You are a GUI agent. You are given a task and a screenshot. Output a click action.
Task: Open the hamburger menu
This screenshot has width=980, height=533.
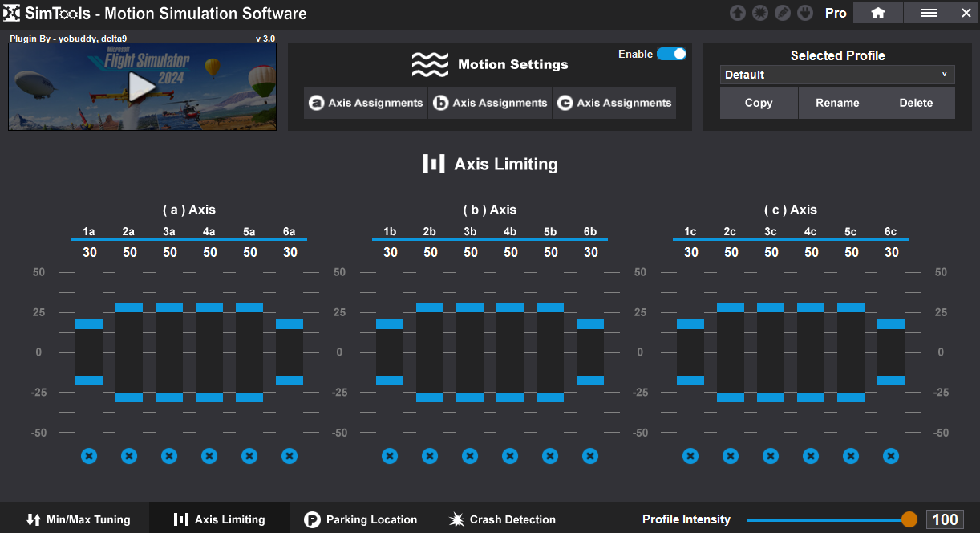click(929, 13)
